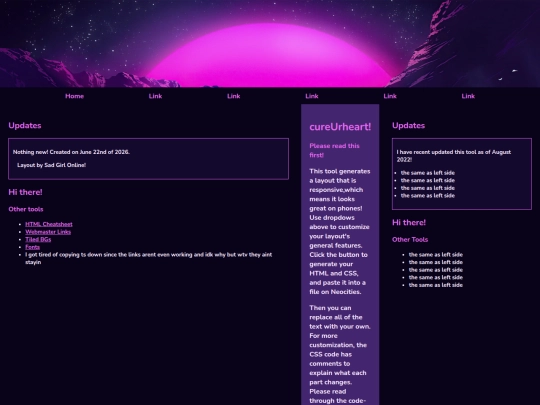Visit the Tiled BGs link
Viewport: 540px width, 405px height.
coord(38,239)
